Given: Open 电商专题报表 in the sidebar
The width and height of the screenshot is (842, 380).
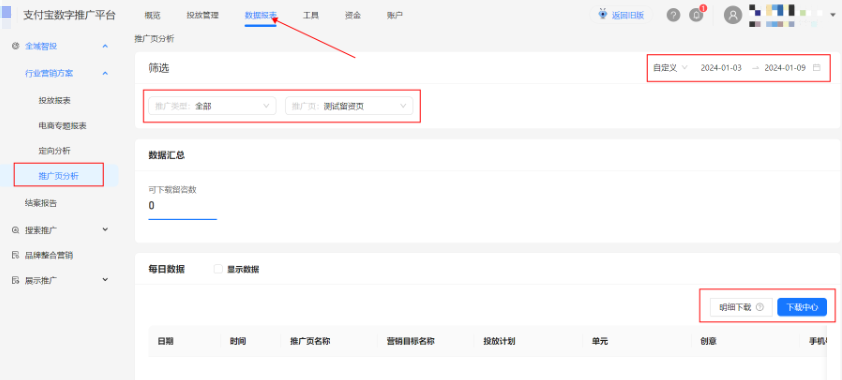Looking at the screenshot, I should (63, 126).
